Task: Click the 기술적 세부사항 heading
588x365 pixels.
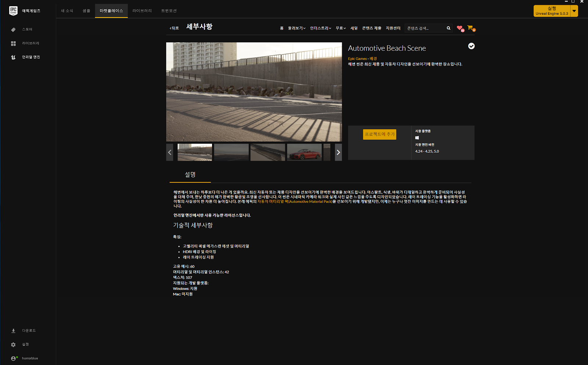Action: [x=193, y=225]
